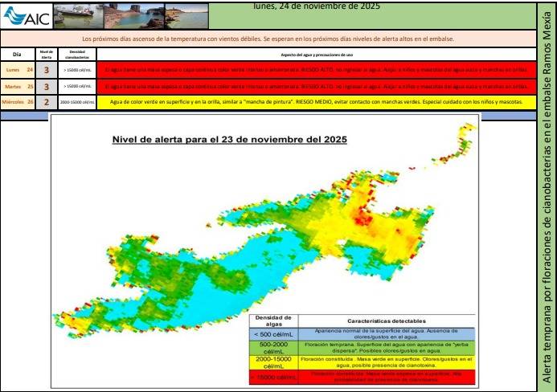The height and width of the screenshot is (392, 557).
Task: Click the Miércoles 26 row label
Action: click(18, 102)
